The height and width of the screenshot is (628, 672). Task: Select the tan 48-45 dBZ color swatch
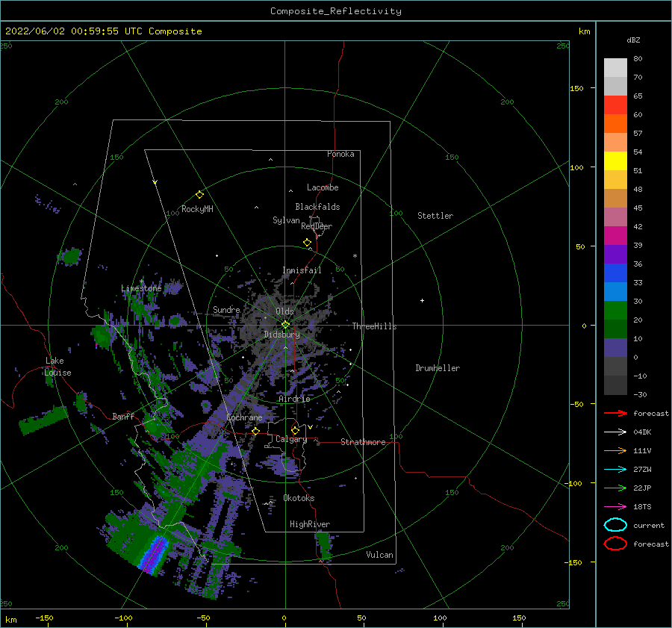615,198
